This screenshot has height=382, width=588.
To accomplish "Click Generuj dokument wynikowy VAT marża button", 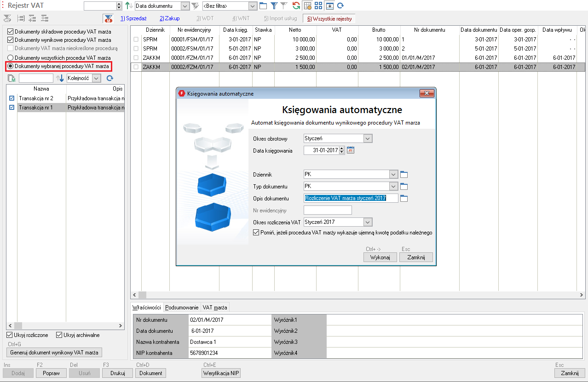I will [x=54, y=353].
